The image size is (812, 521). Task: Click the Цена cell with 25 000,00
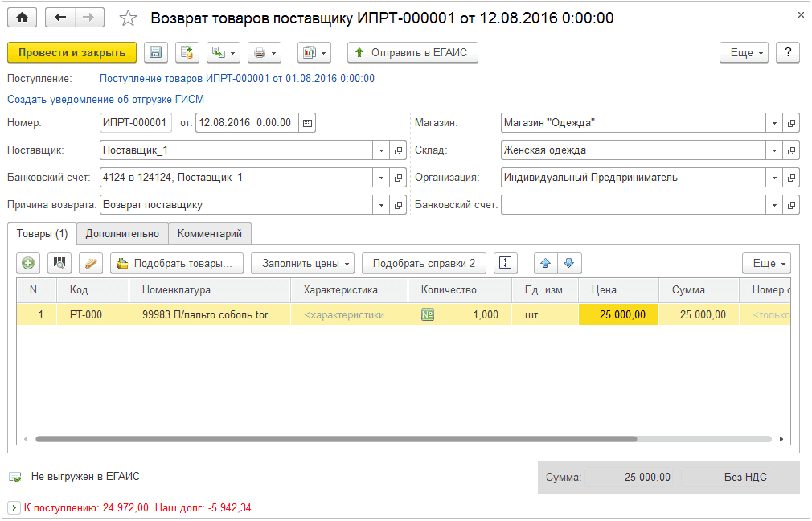[618, 314]
